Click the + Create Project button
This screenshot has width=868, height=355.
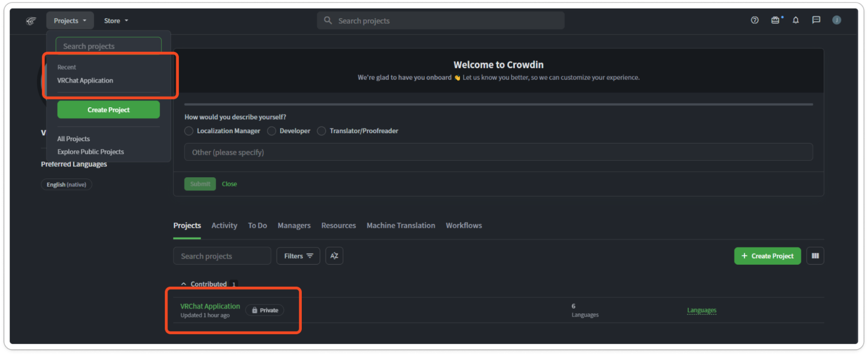pos(767,256)
